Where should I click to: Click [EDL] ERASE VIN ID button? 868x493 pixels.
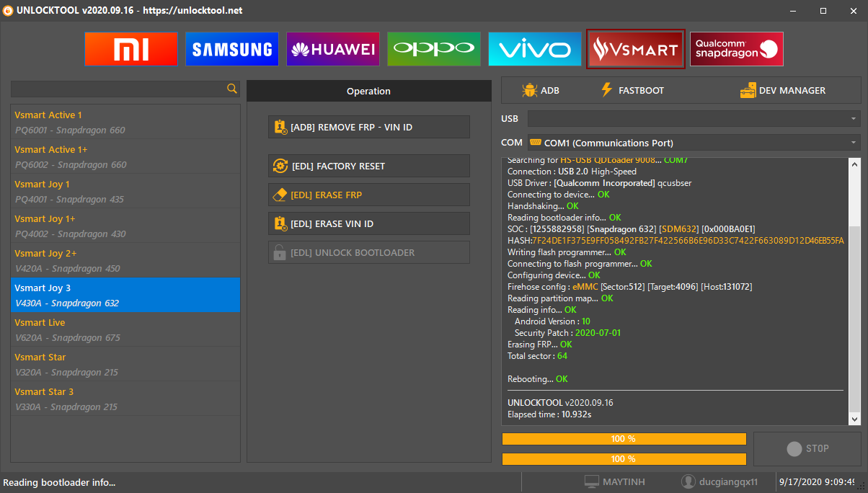pyautogui.click(x=369, y=223)
